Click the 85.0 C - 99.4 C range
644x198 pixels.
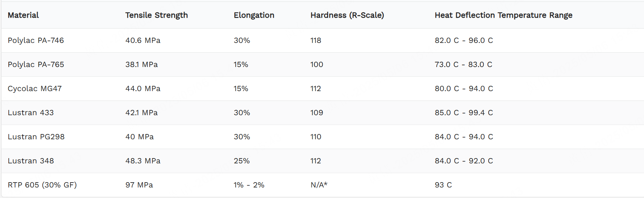pyautogui.click(x=464, y=113)
